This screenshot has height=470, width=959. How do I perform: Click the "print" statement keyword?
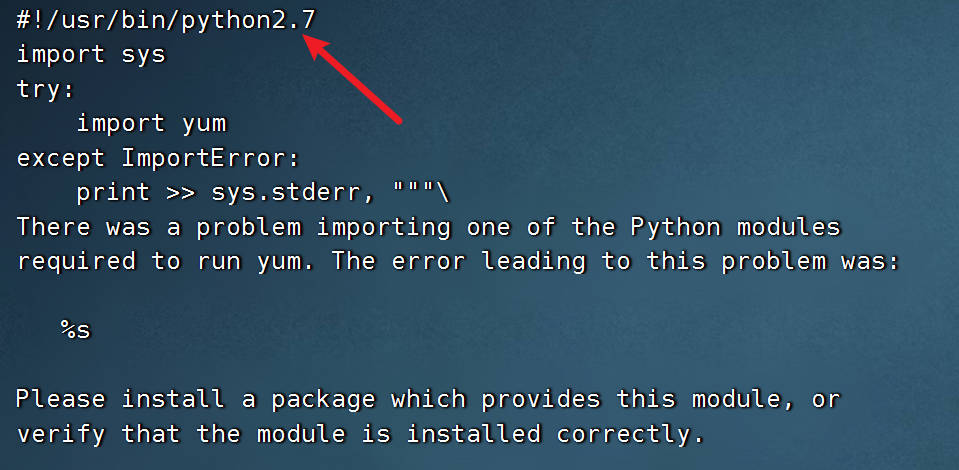(114, 192)
